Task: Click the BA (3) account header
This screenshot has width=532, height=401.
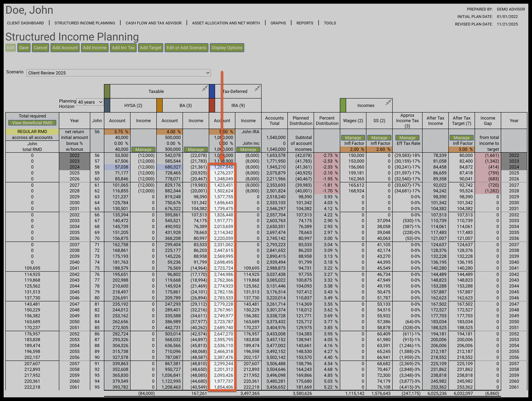Action: [x=185, y=105]
